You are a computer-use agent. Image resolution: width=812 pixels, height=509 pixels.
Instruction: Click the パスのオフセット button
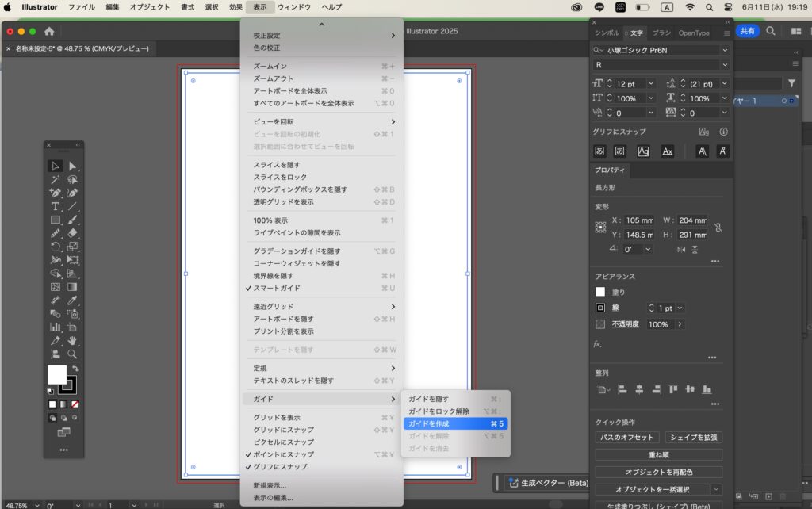coord(627,438)
